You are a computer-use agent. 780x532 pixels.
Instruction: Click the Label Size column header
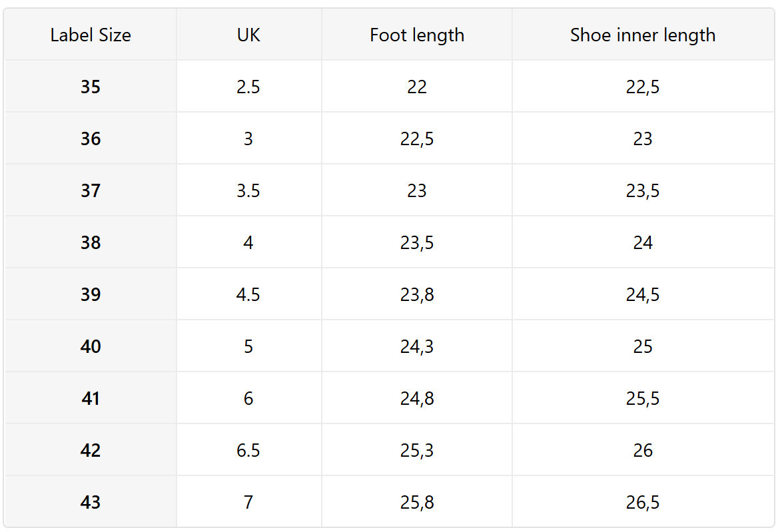(x=91, y=35)
